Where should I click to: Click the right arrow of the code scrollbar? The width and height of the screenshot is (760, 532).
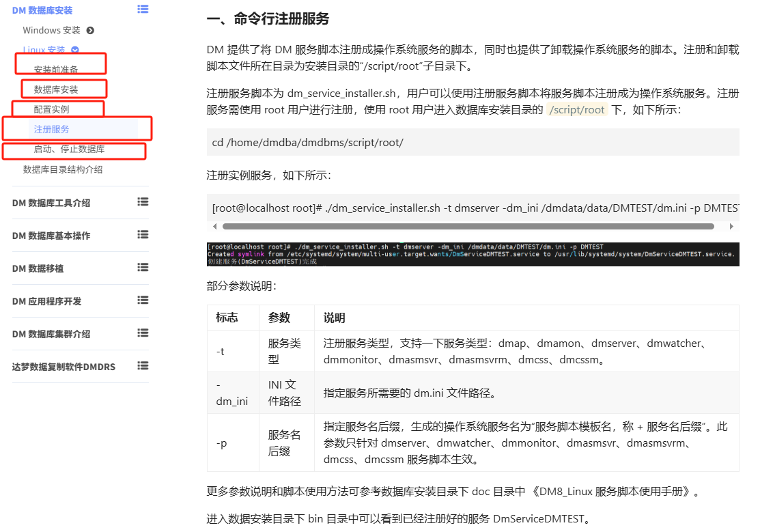point(731,225)
